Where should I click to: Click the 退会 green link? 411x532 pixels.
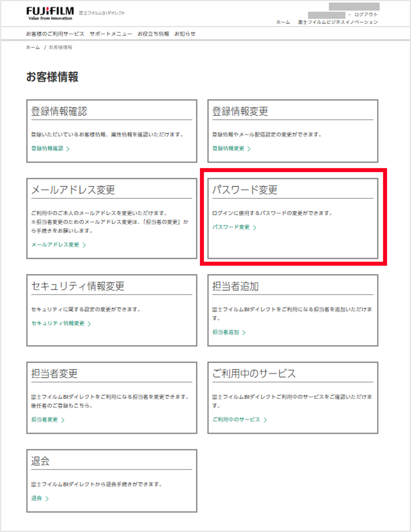37,498
